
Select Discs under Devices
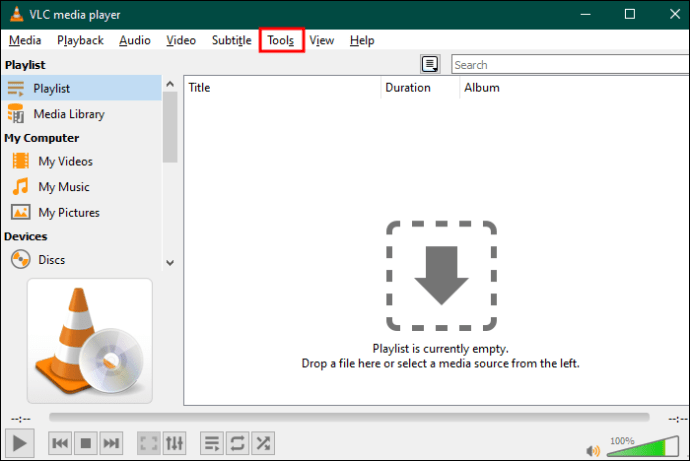pyautogui.click(x=51, y=260)
